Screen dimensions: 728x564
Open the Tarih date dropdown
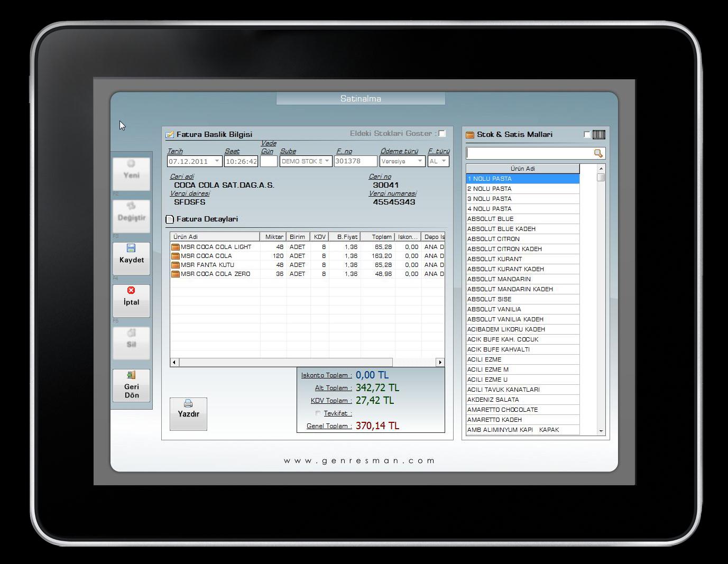point(217,161)
